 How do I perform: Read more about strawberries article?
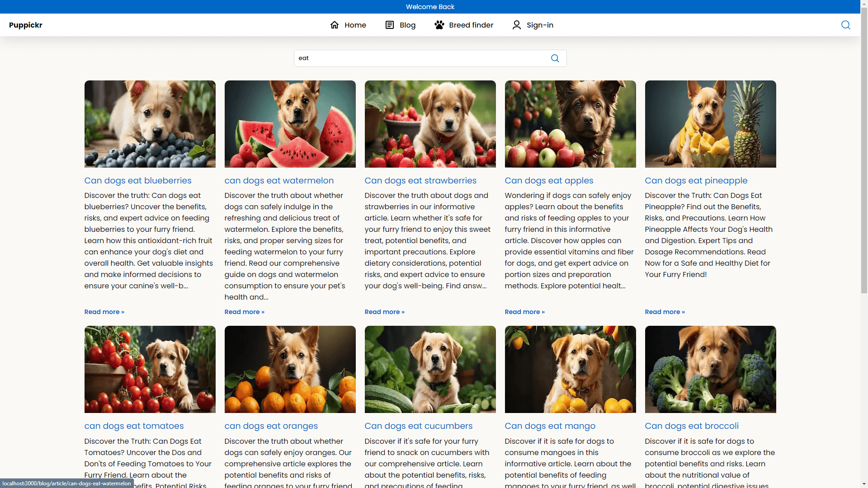[384, 312]
